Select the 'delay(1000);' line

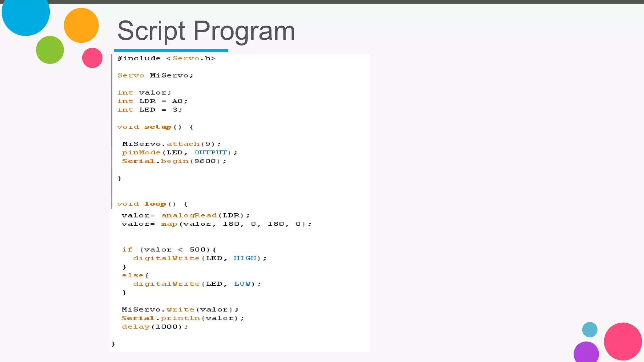(x=155, y=327)
